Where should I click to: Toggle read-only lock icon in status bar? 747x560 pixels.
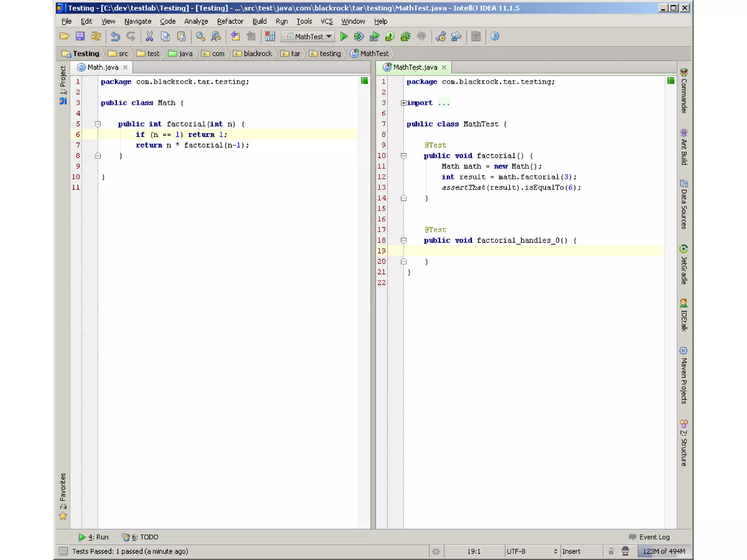(x=611, y=551)
